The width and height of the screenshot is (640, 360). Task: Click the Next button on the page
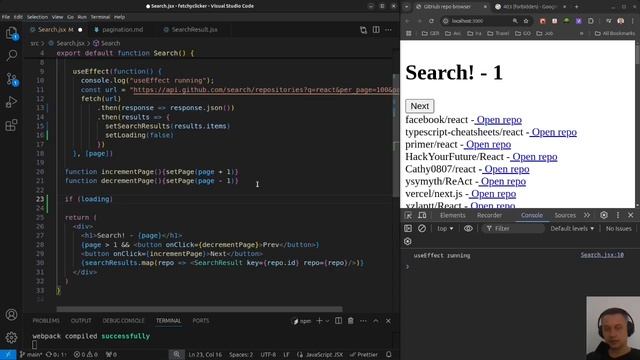[420, 106]
